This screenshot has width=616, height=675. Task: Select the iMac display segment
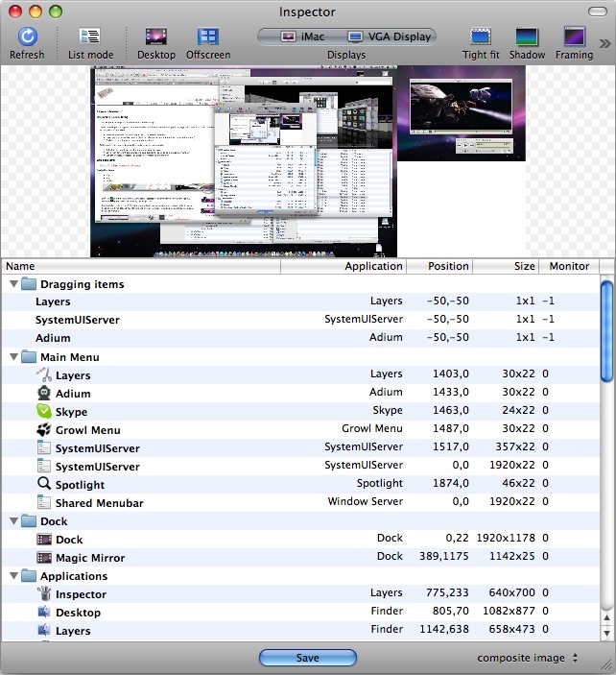302,36
